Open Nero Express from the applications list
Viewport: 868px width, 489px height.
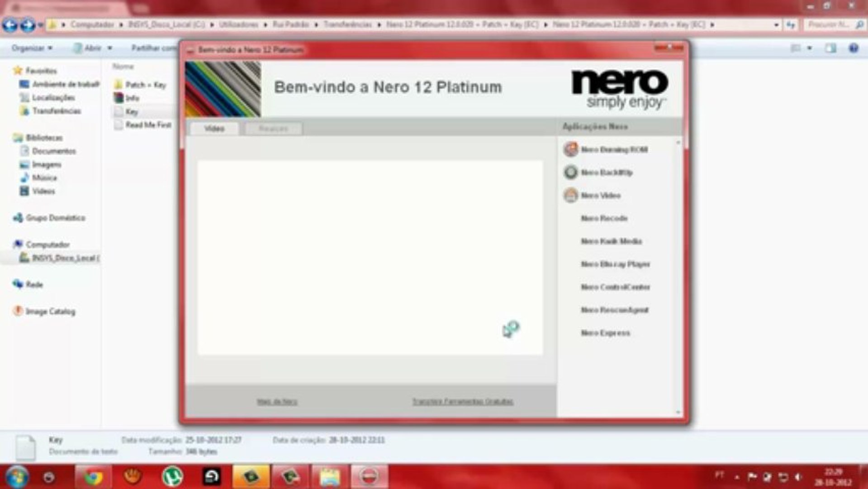tap(605, 333)
